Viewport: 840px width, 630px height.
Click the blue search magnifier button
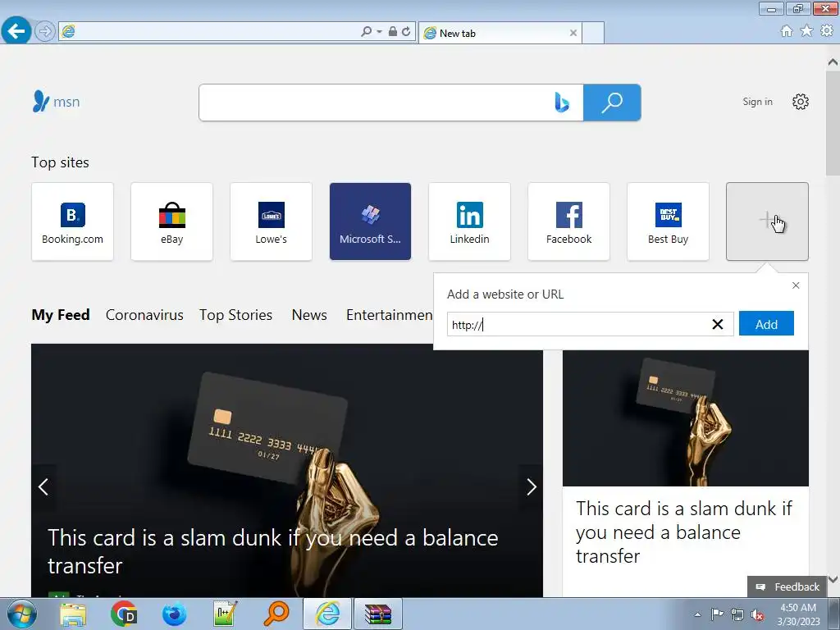[612, 103]
